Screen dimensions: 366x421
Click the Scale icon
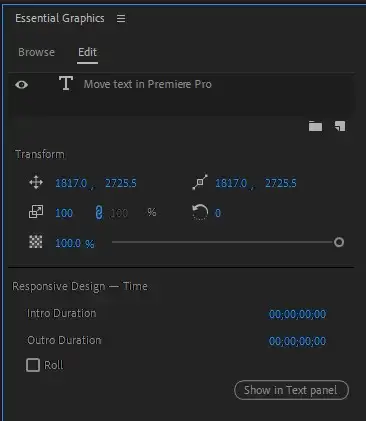(36, 212)
